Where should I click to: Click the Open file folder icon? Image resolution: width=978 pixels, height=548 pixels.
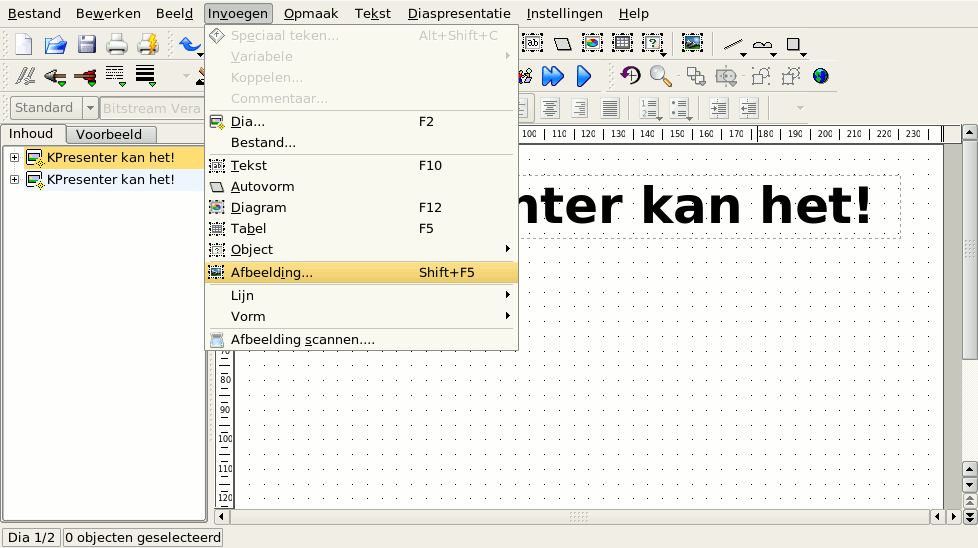55,44
